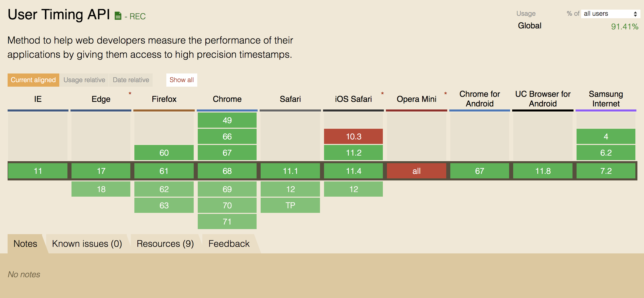
Task: Switch to Date relative view
Action: (x=131, y=80)
